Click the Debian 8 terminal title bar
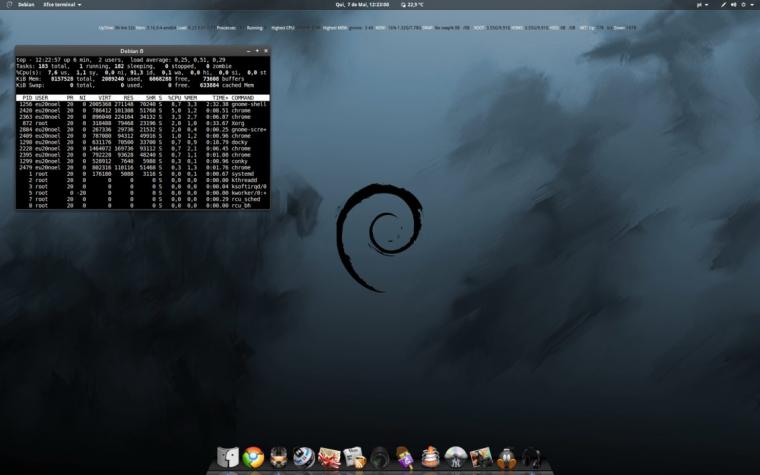Image resolution: width=760 pixels, height=475 pixels. click(x=132, y=51)
